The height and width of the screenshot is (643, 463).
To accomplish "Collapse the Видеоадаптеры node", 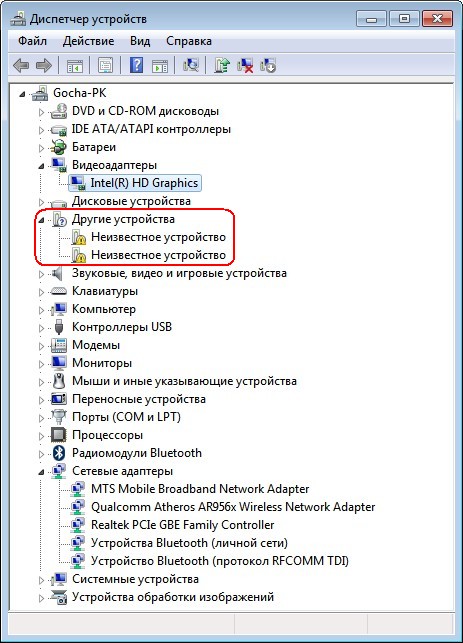I will click(41, 166).
